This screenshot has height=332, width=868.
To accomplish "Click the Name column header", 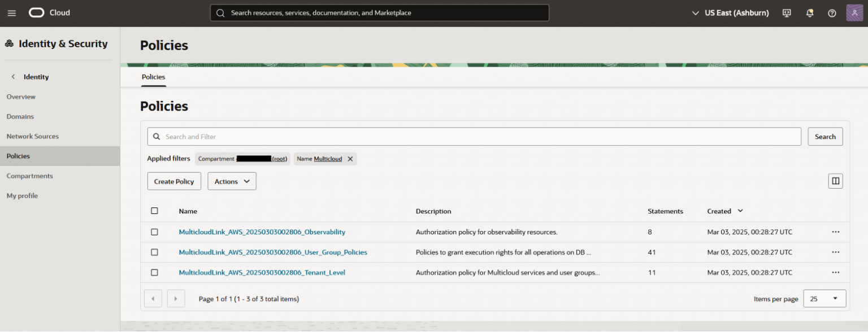I will click(188, 211).
